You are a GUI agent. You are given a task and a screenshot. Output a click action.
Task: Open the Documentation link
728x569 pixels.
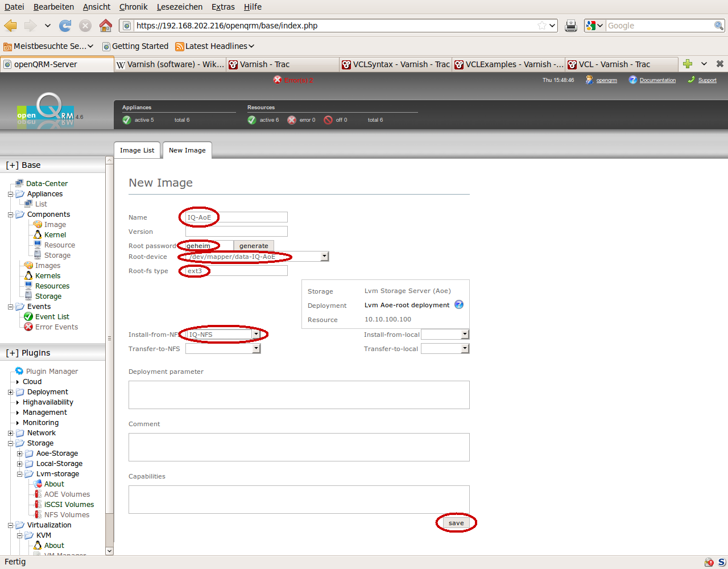[x=657, y=80]
